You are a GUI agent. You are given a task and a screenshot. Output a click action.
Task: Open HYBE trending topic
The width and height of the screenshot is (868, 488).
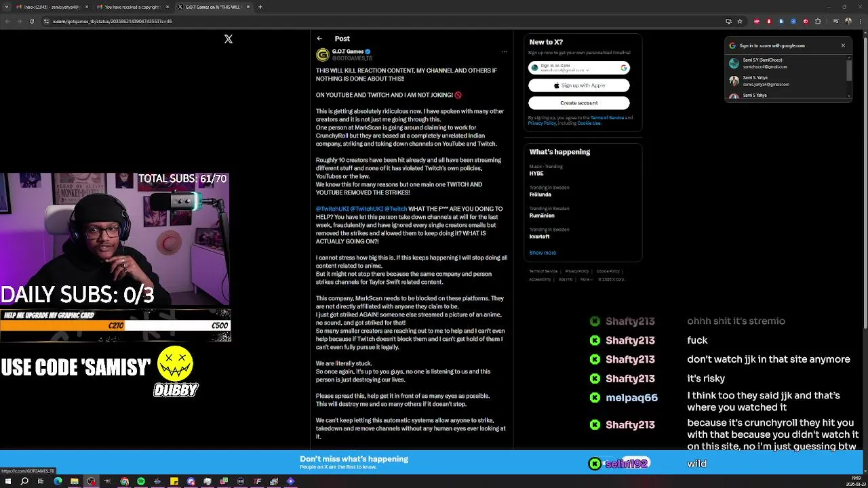(x=536, y=174)
